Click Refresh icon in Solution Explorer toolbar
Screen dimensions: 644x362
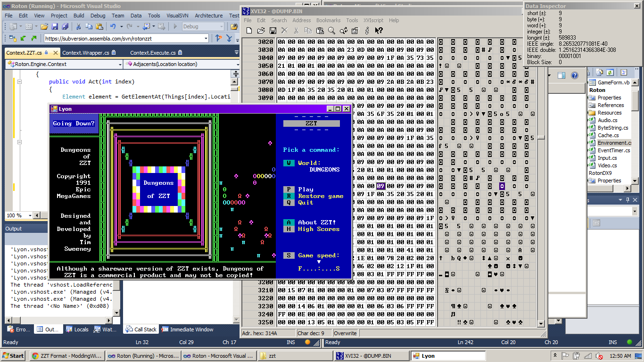click(x=610, y=72)
